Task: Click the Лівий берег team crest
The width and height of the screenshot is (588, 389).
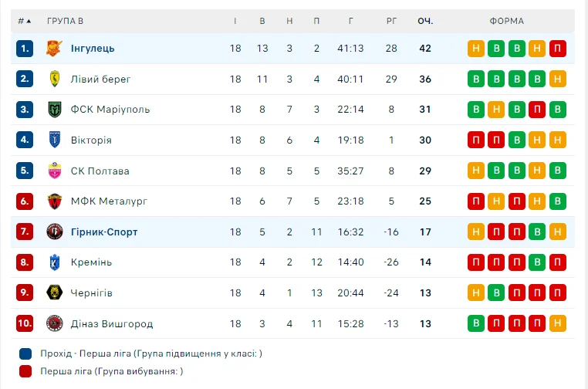Action: coord(55,79)
